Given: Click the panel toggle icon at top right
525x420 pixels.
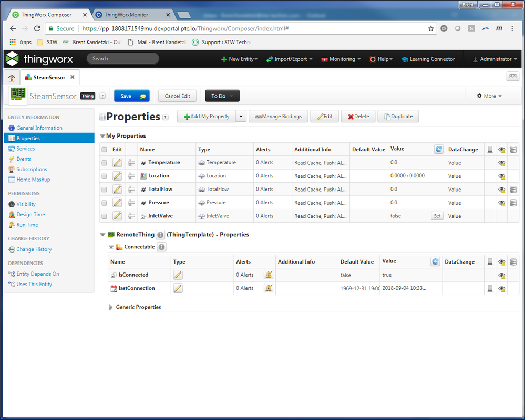Looking at the screenshot, I should click(x=512, y=76).
